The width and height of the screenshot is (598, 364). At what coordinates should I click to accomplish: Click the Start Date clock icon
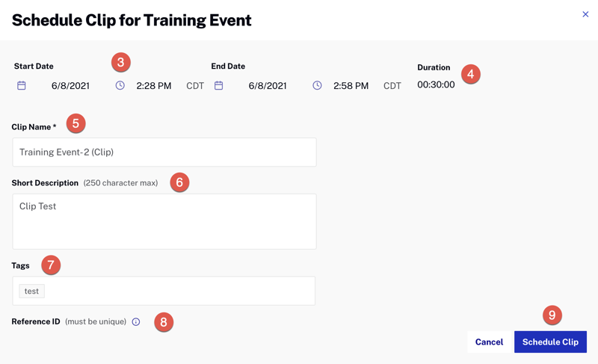point(120,86)
